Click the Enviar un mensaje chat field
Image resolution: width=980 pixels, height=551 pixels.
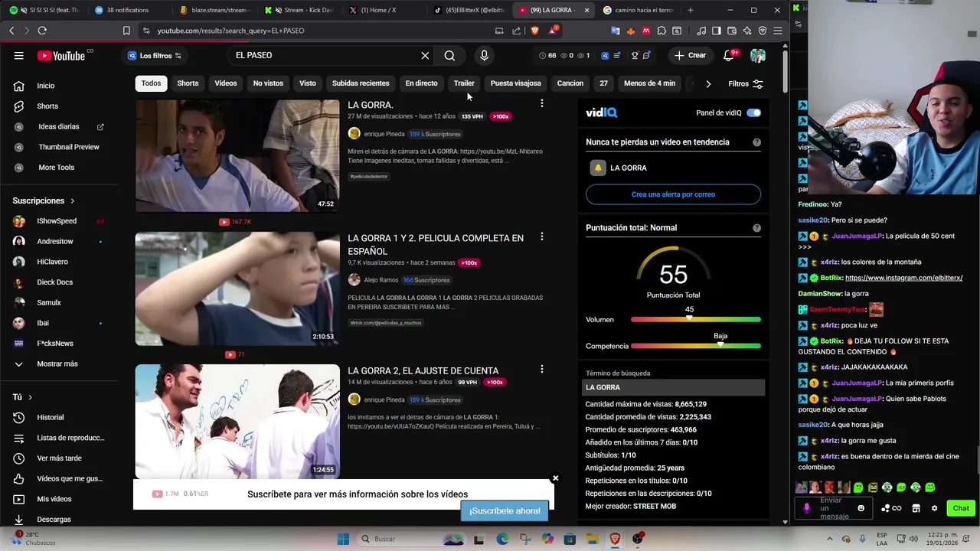pyautogui.click(x=835, y=509)
